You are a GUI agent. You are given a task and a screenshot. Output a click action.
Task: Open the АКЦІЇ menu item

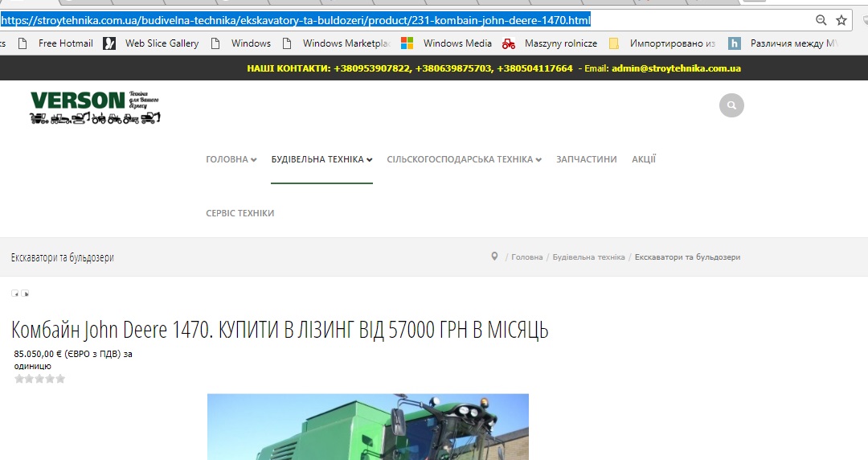coord(644,159)
